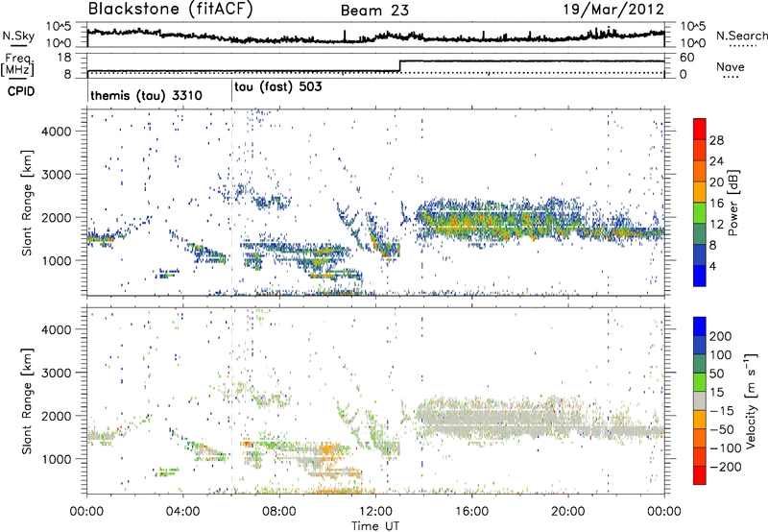Viewport: 768px width, 532px height.
Task: Click the "Nave" legend label
Action: 731,66
